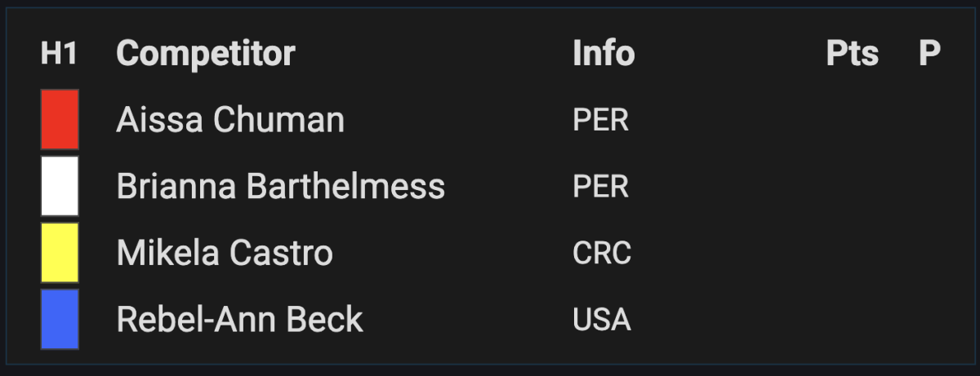Click the USA country code
This screenshot has height=376, width=980.
(602, 319)
